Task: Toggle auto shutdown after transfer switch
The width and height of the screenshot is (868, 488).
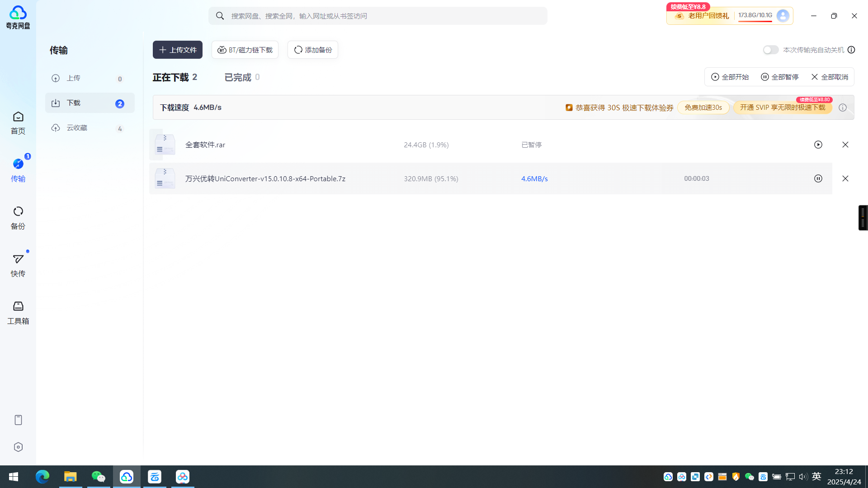Action: [x=771, y=50]
